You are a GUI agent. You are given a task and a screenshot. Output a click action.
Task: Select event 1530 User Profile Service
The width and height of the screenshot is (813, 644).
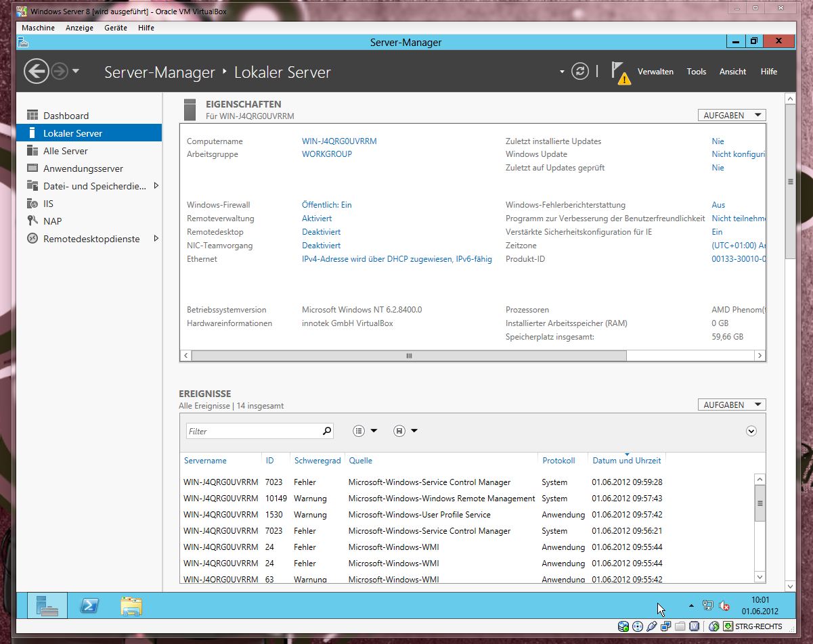(466, 515)
